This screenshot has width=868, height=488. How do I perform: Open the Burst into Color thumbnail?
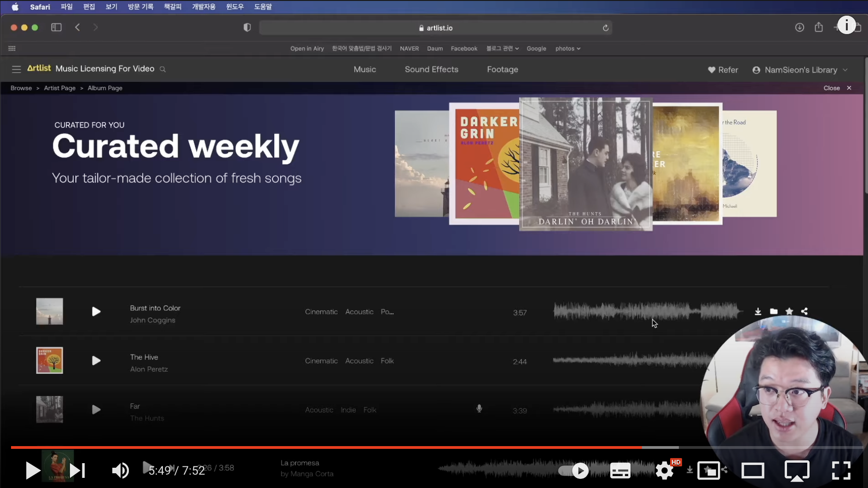point(50,312)
